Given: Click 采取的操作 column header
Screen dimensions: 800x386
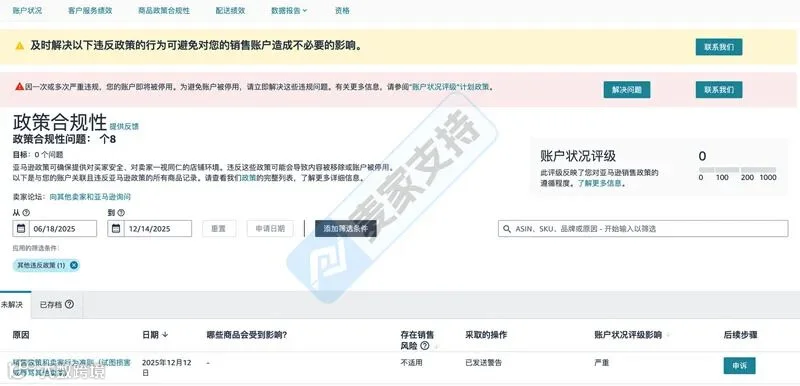Looking at the screenshot, I should [486, 335].
